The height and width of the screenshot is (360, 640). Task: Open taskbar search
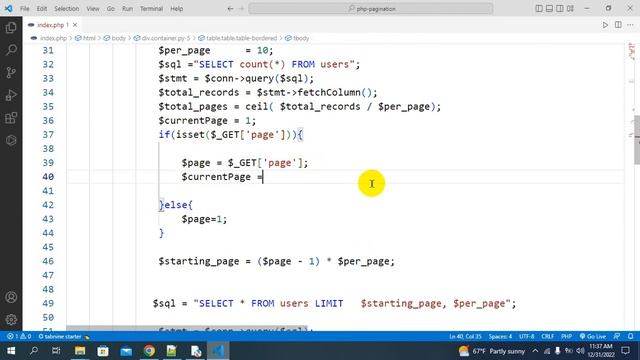[34, 351]
